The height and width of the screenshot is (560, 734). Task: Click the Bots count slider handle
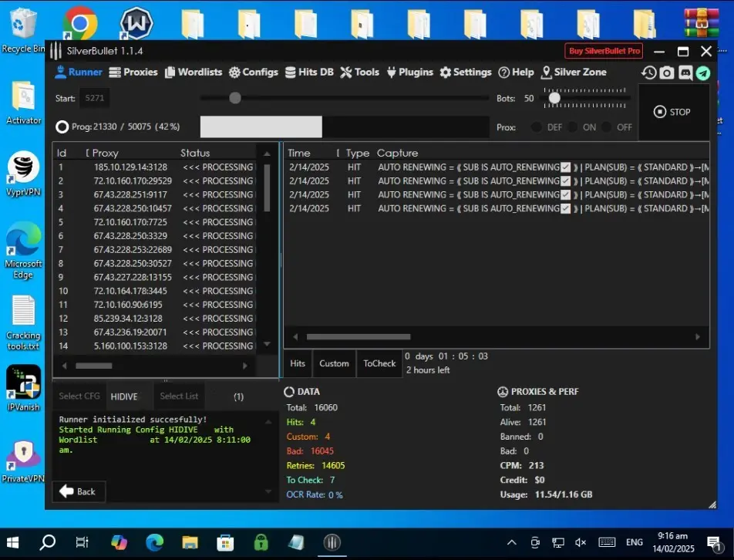coord(554,98)
